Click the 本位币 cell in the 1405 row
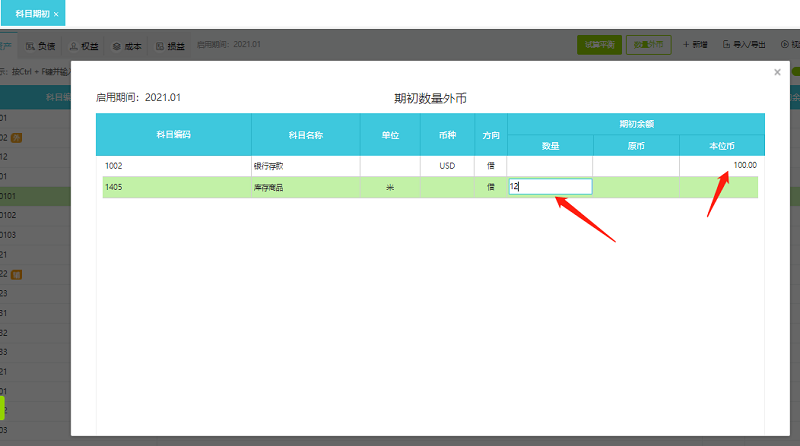The height and width of the screenshot is (446, 800). 718,187
